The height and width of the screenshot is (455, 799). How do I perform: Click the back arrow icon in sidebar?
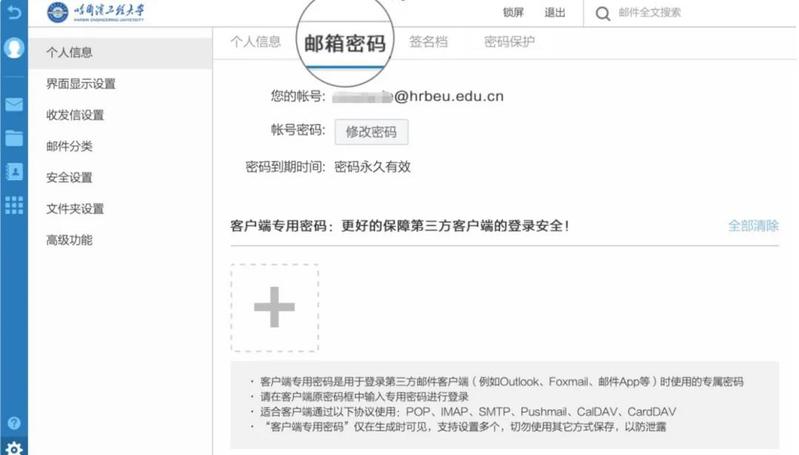(x=13, y=13)
